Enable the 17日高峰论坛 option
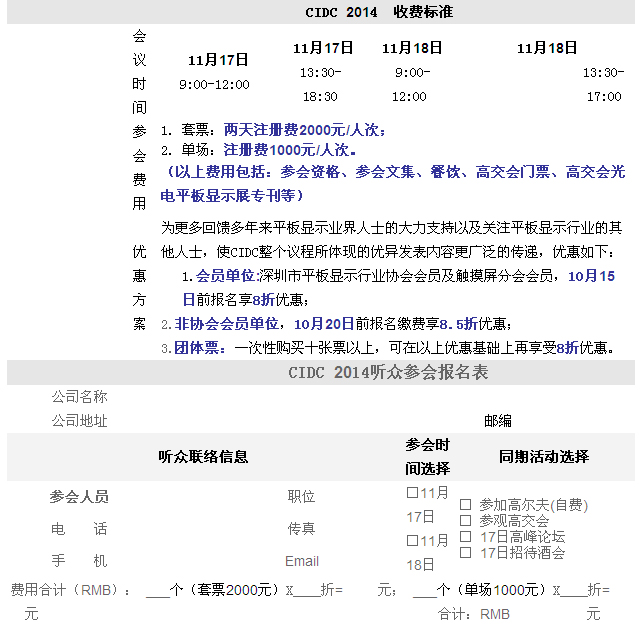The image size is (640, 626). (466, 537)
